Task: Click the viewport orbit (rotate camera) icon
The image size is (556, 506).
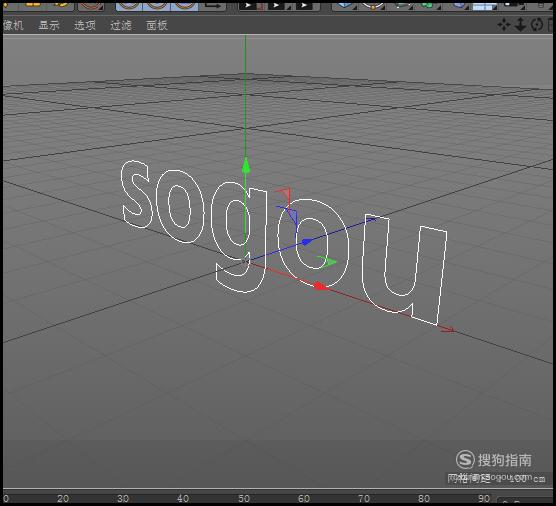Action: tap(537, 25)
